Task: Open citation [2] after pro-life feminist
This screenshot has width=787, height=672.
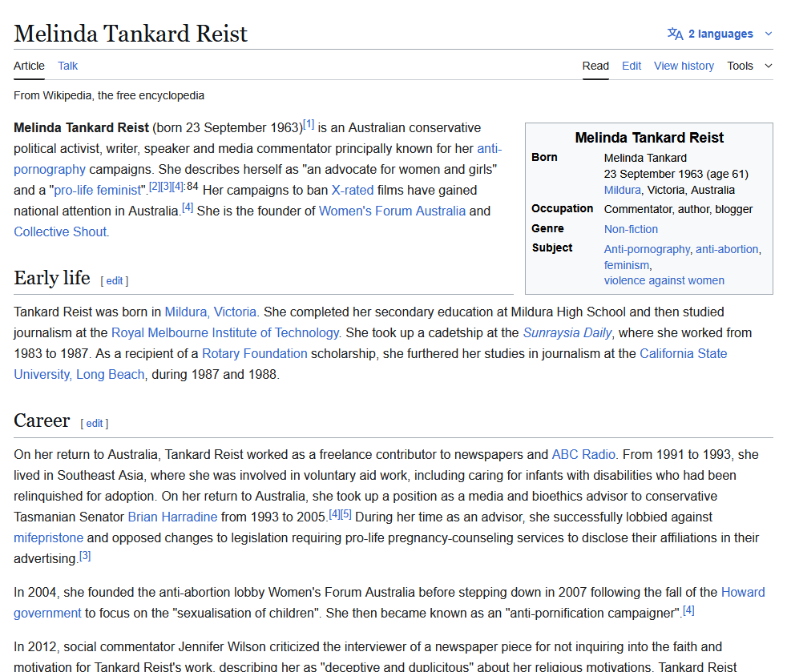Action: (155, 187)
